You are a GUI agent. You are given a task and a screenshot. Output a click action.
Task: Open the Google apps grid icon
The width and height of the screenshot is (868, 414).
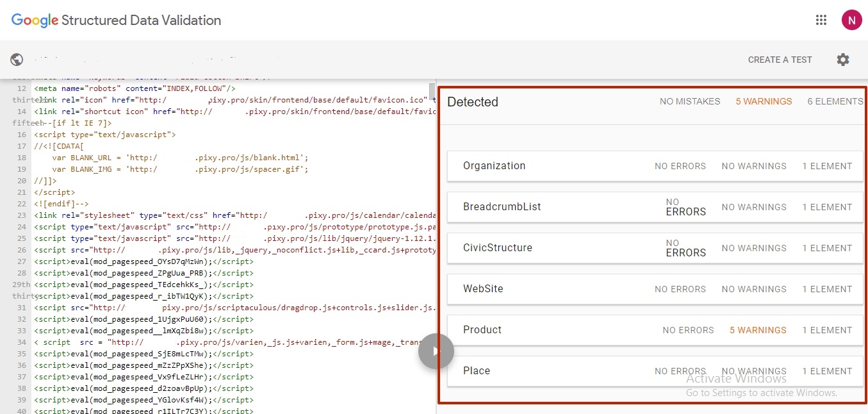(821, 20)
